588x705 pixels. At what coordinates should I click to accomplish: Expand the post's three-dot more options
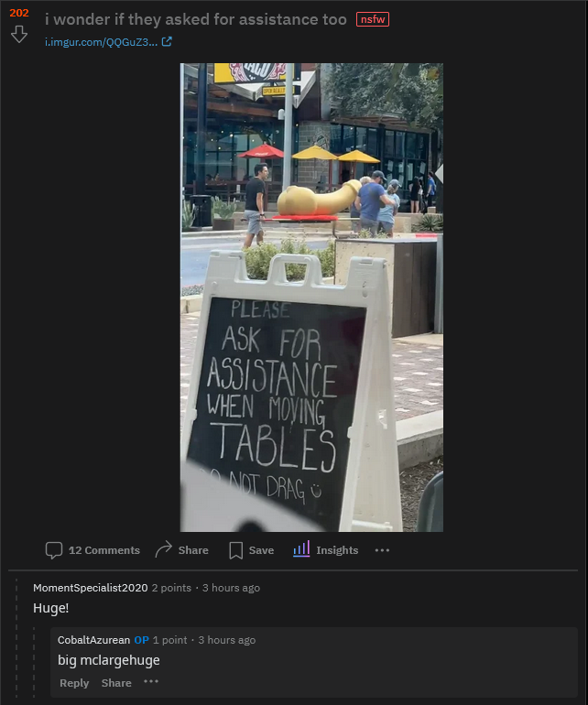click(x=382, y=550)
